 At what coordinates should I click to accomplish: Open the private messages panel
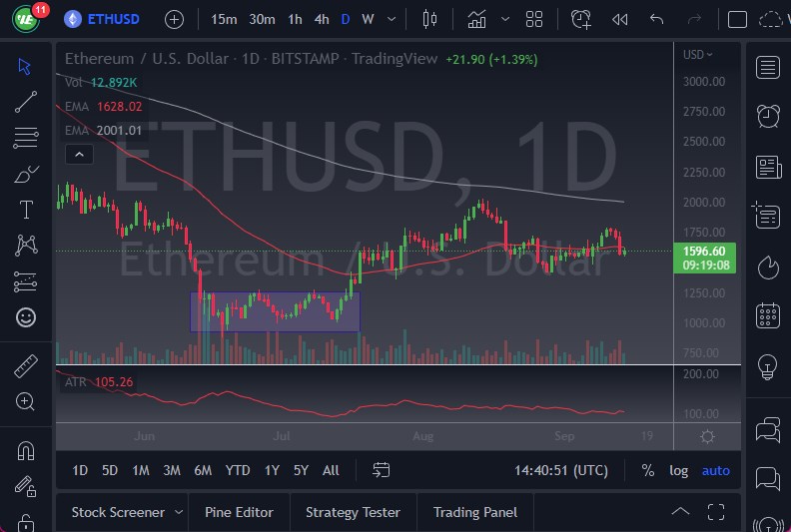(x=768, y=478)
